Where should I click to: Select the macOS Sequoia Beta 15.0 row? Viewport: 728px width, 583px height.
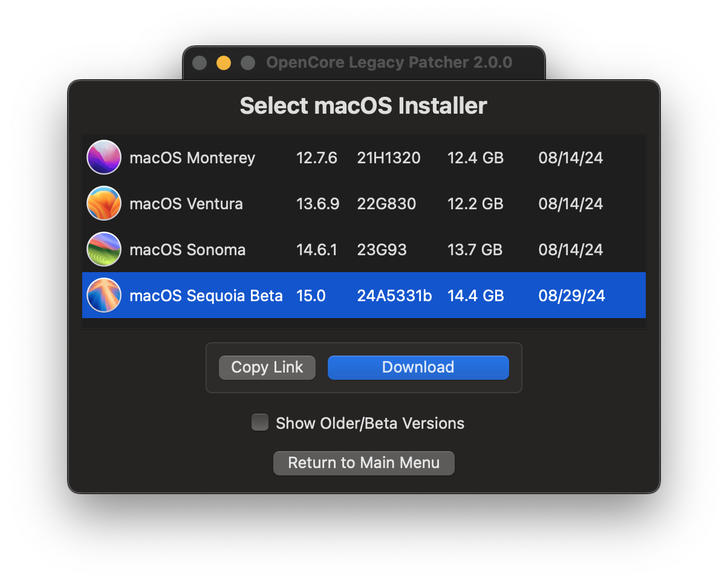tap(363, 295)
